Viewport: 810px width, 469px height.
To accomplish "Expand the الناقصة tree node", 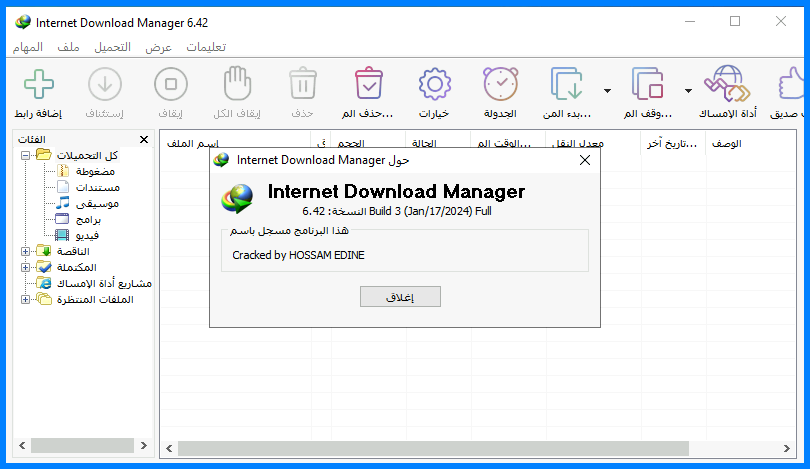I will (25, 251).
